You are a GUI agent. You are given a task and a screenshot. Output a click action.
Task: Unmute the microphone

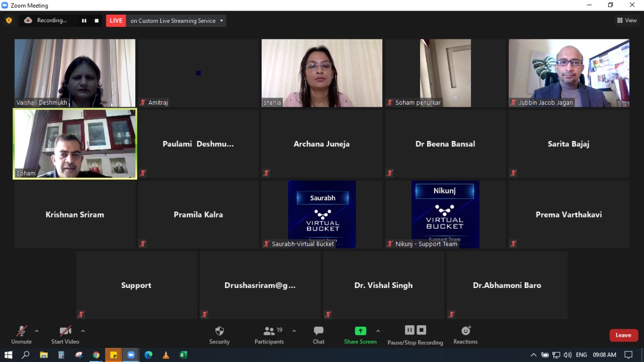(x=21, y=335)
